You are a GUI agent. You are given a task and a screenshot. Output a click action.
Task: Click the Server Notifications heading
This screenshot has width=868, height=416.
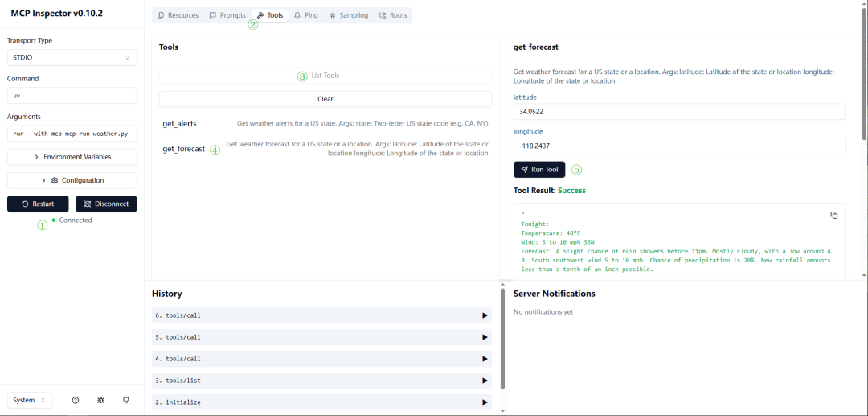554,294
